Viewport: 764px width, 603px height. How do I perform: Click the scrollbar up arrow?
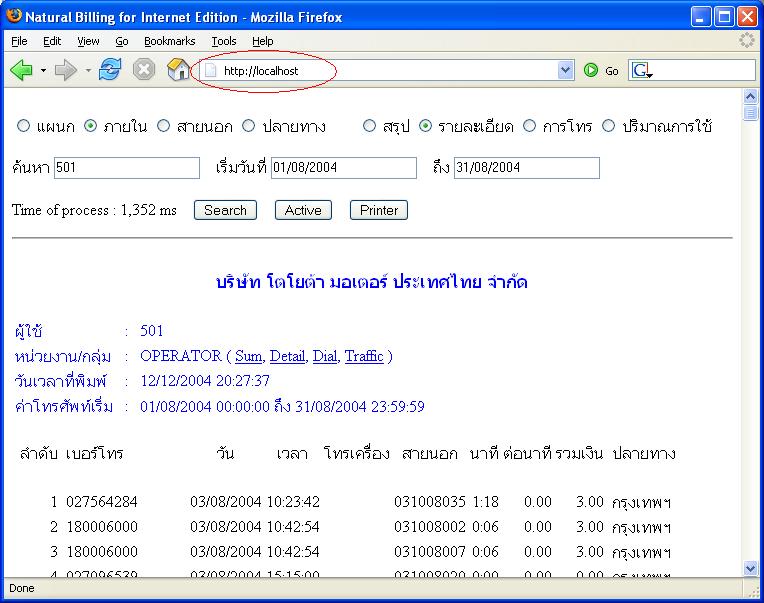[750, 96]
